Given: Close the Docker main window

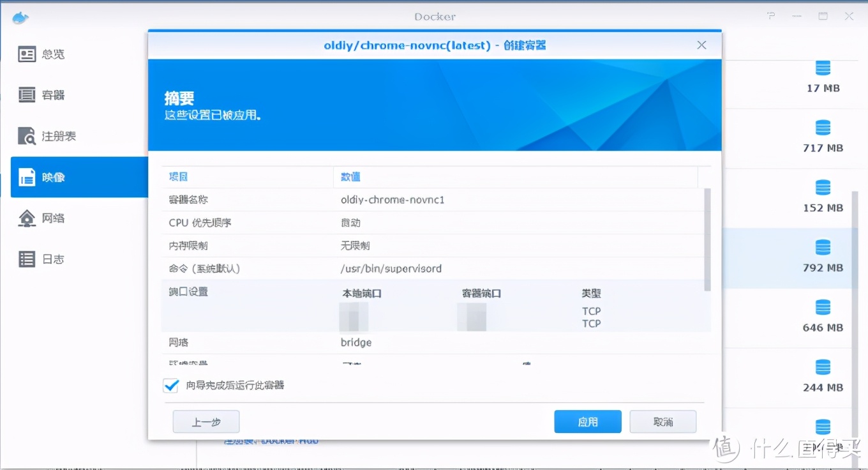Looking at the screenshot, I should coord(849,16).
